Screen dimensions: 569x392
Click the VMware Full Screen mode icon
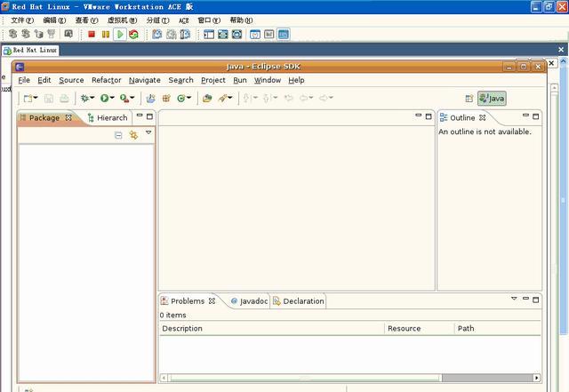tap(223, 35)
